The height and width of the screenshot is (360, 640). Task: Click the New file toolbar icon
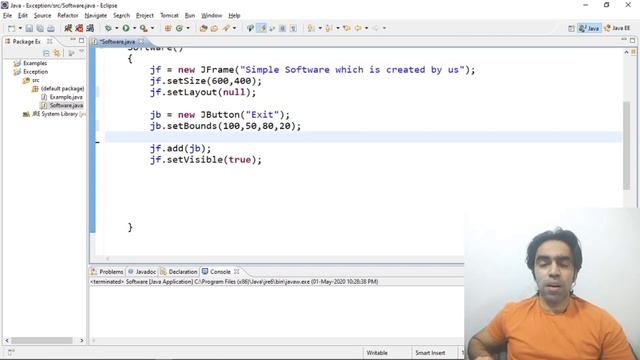[x=11, y=28]
